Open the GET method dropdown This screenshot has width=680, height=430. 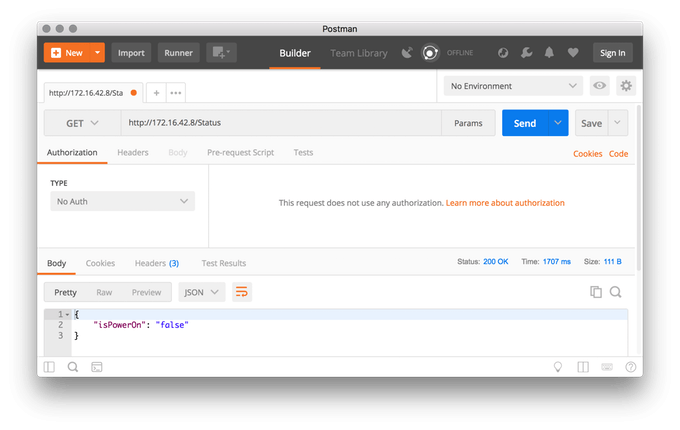pos(82,123)
